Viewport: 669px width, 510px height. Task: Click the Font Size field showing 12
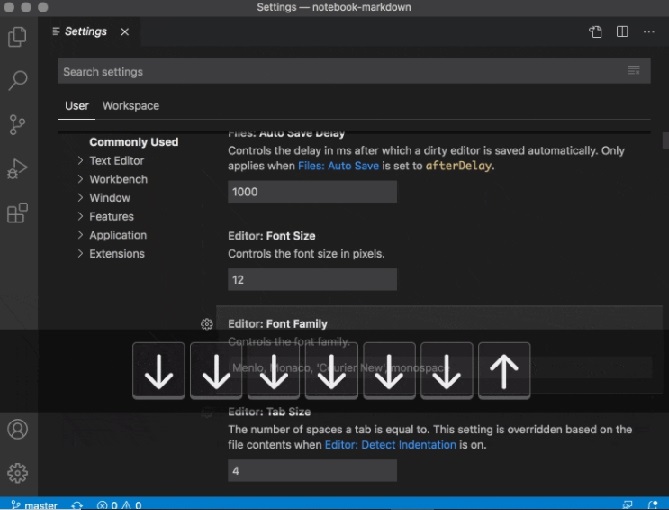point(312,280)
